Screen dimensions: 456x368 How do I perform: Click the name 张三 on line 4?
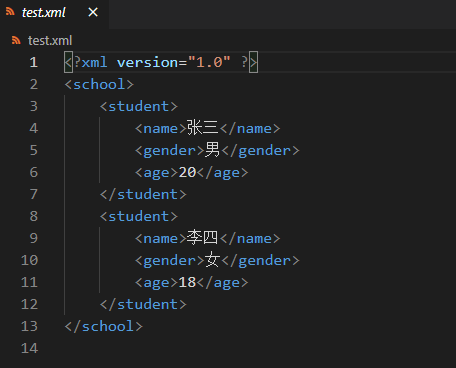tap(202, 128)
